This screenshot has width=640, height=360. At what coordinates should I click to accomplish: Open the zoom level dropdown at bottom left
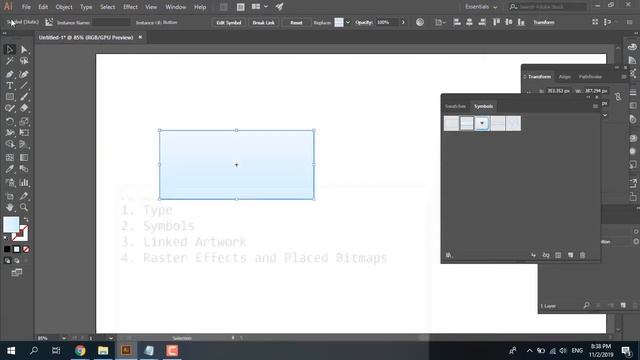pos(64,338)
